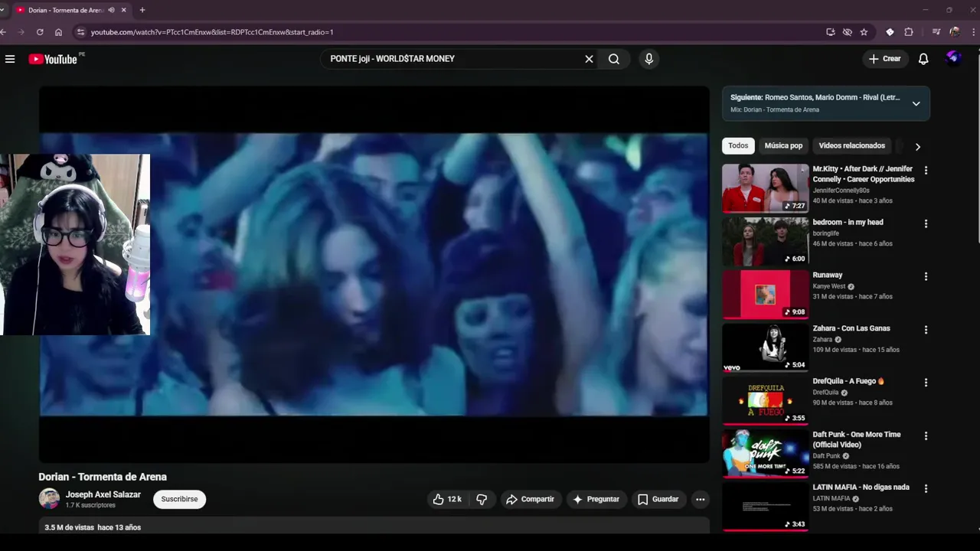Open the browser tab search dropdown

click(x=2, y=10)
